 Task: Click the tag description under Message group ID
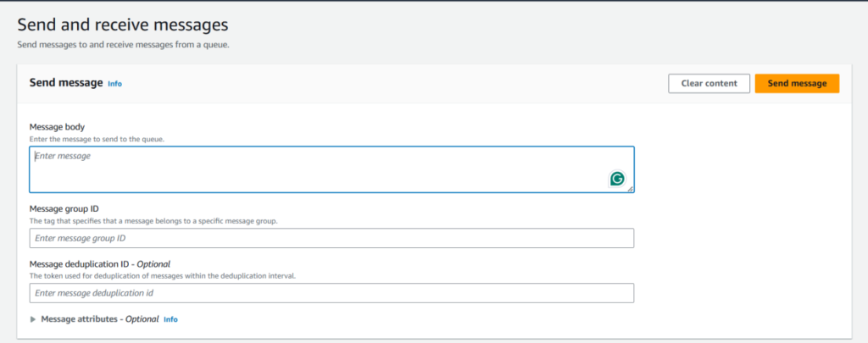[x=153, y=220]
